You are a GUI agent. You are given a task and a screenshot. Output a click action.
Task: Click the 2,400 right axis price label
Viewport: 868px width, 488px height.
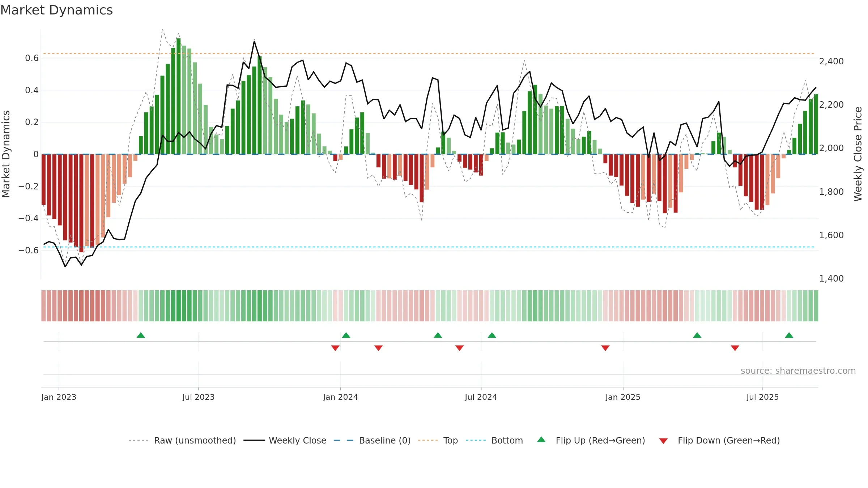(x=831, y=61)
